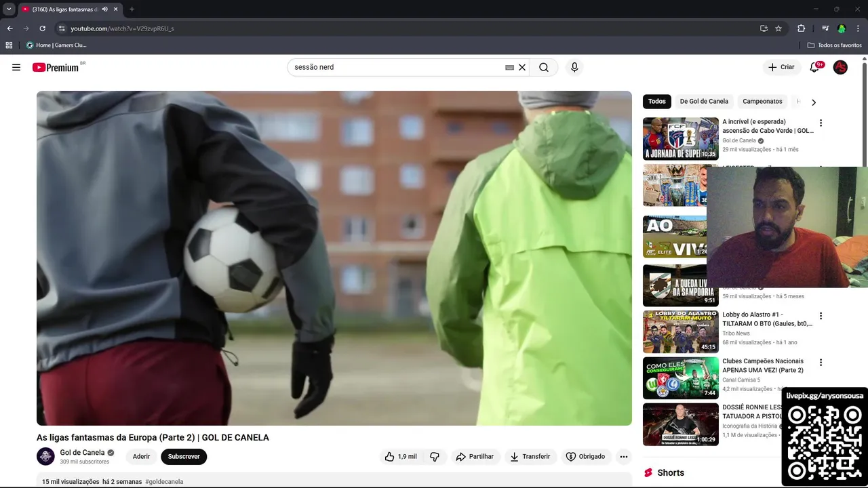Open the Chrome profile avatar
This screenshot has height=488, width=868.
(x=842, y=28)
